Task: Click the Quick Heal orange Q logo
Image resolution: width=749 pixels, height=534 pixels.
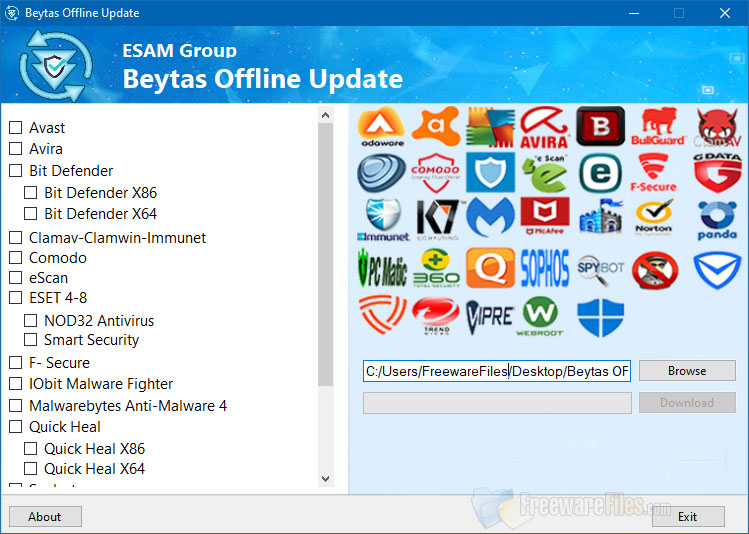Action: tap(491, 267)
